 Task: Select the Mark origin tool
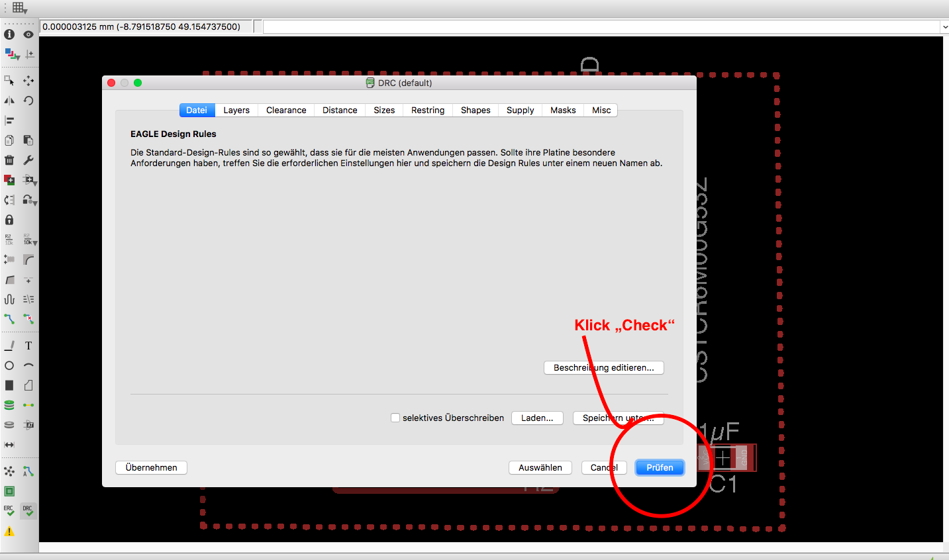(x=30, y=54)
